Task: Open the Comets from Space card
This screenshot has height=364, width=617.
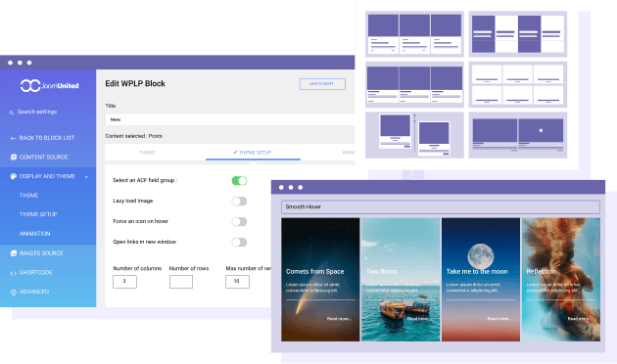Action: 320,280
